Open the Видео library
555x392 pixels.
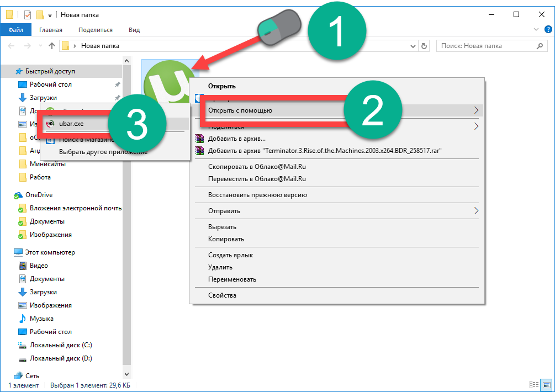coord(39,266)
